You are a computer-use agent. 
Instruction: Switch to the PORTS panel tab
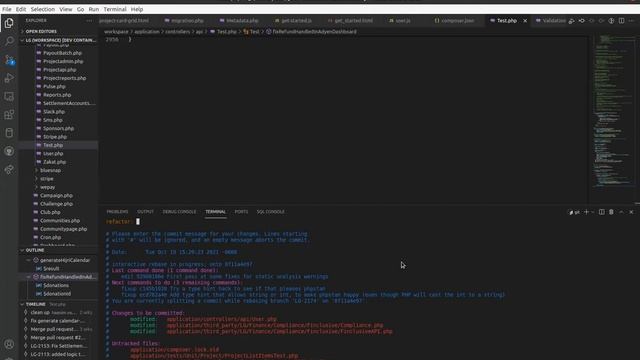click(x=241, y=212)
